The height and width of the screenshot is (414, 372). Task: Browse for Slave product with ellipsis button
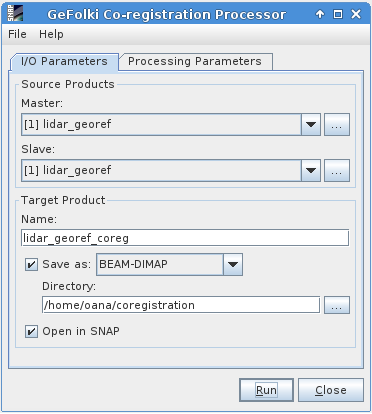click(337, 171)
